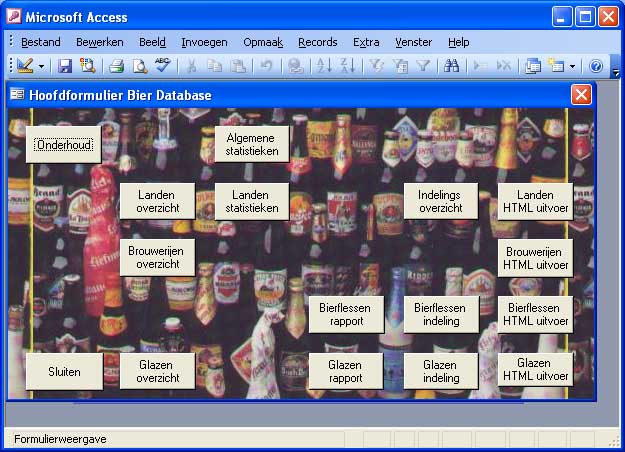Click the Landen HTML uitvoer button
The width and height of the screenshot is (625, 452).
point(535,201)
